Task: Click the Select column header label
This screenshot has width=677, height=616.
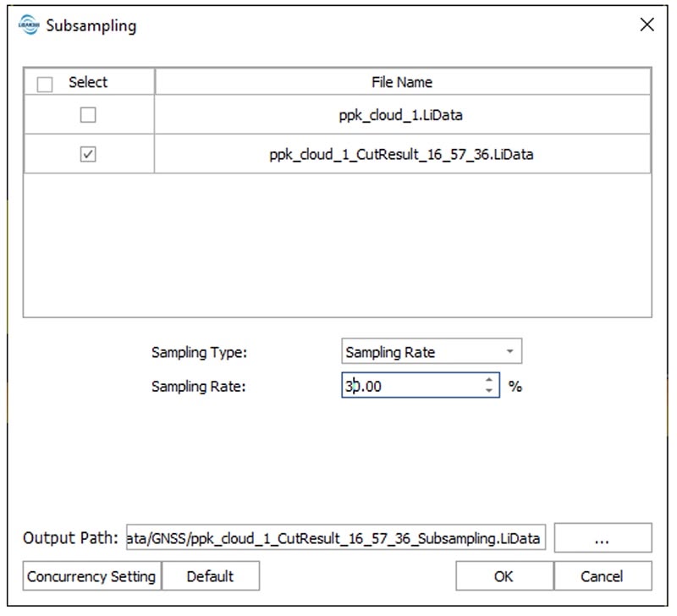Action: click(88, 82)
